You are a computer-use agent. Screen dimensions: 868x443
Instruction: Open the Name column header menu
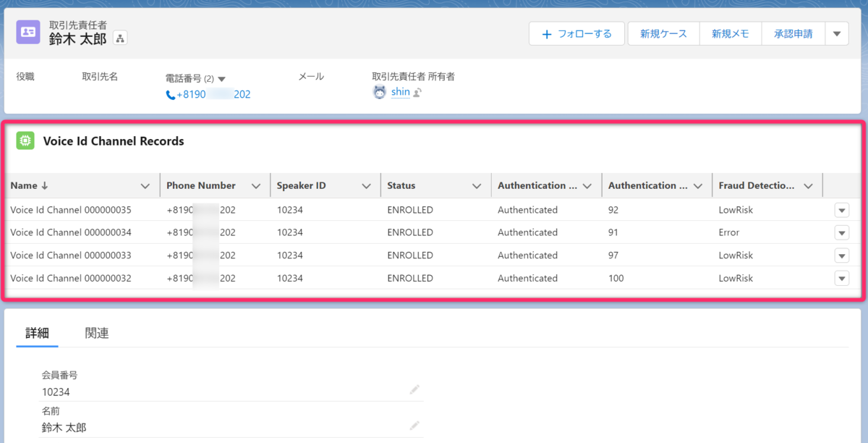(x=145, y=186)
